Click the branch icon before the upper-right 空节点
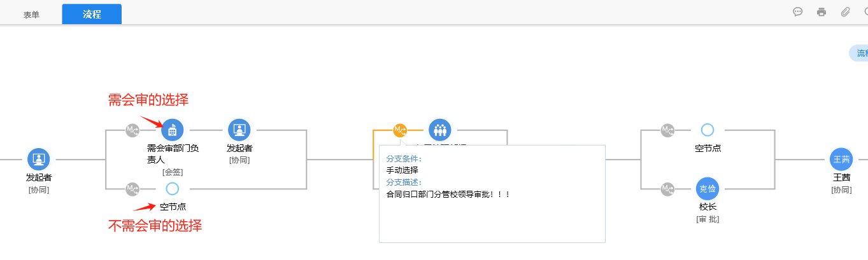The width and height of the screenshot is (868, 260). coord(667,130)
